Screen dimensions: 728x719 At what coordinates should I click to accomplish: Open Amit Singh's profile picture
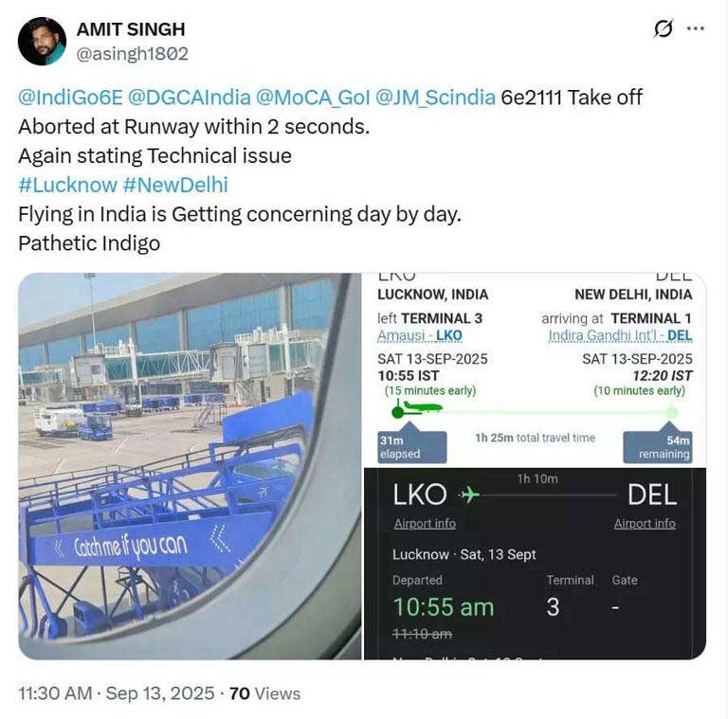(42, 42)
